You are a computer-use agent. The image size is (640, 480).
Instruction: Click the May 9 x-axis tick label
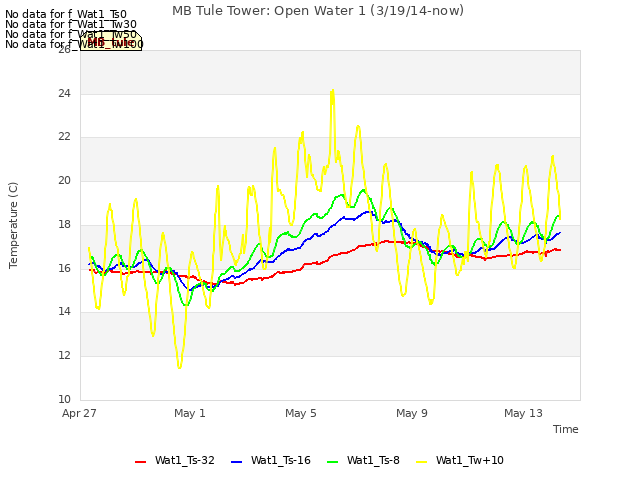412,413
